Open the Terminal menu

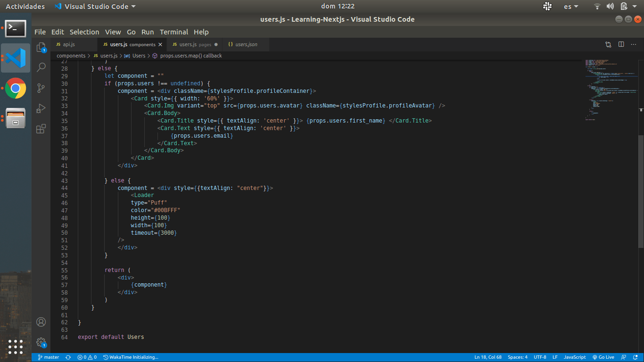[173, 32]
